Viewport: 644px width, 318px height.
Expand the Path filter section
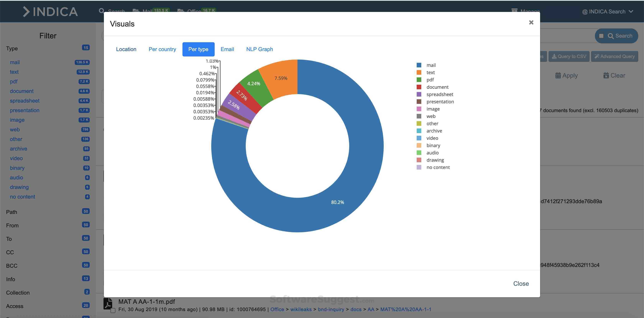pyautogui.click(x=11, y=212)
